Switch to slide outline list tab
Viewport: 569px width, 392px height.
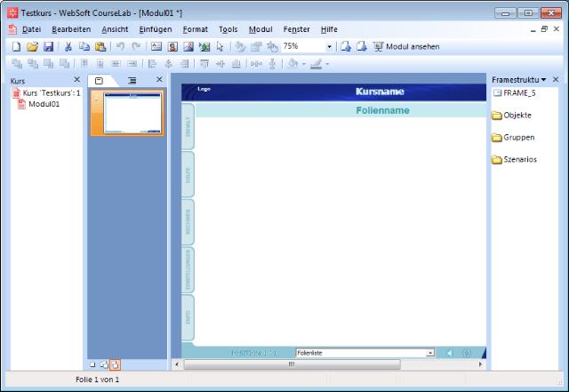132,81
